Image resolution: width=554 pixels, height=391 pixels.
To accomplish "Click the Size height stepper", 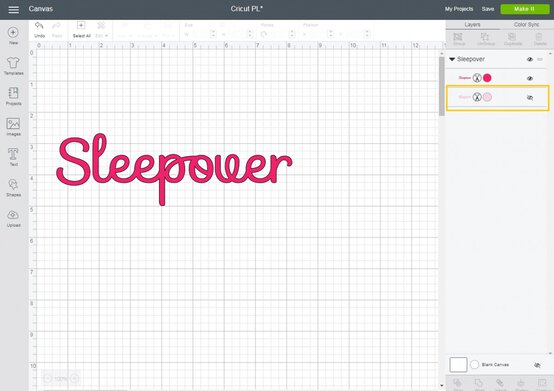I will 250,34.
